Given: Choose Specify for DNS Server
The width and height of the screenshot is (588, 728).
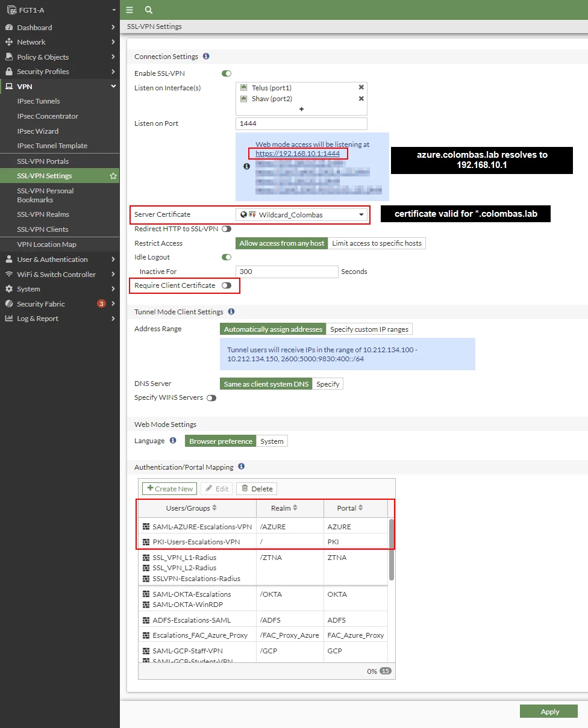Looking at the screenshot, I should pyautogui.click(x=328, y=384).
